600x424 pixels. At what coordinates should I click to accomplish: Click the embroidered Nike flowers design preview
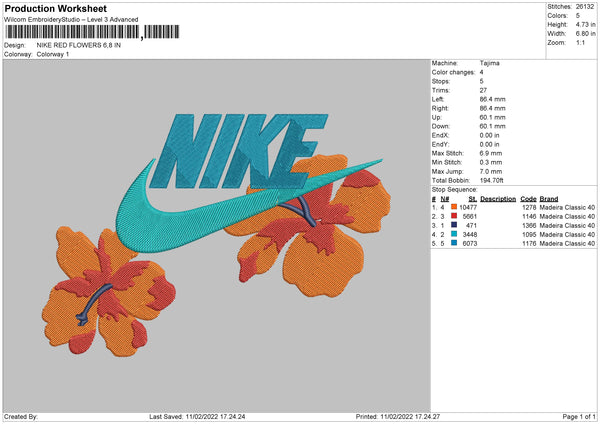[216, 234]
